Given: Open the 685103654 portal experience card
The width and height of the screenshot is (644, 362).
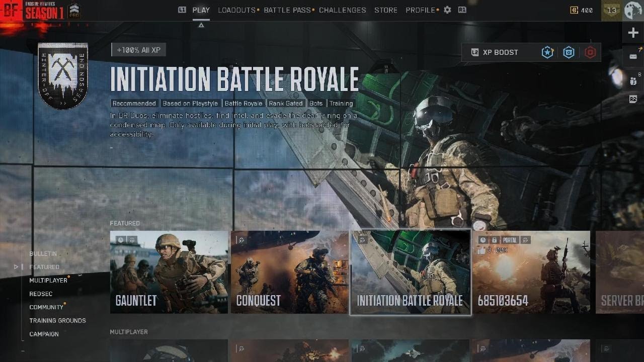Looking at the screenshot, I should pyautogui.click(x=531, y=272).
